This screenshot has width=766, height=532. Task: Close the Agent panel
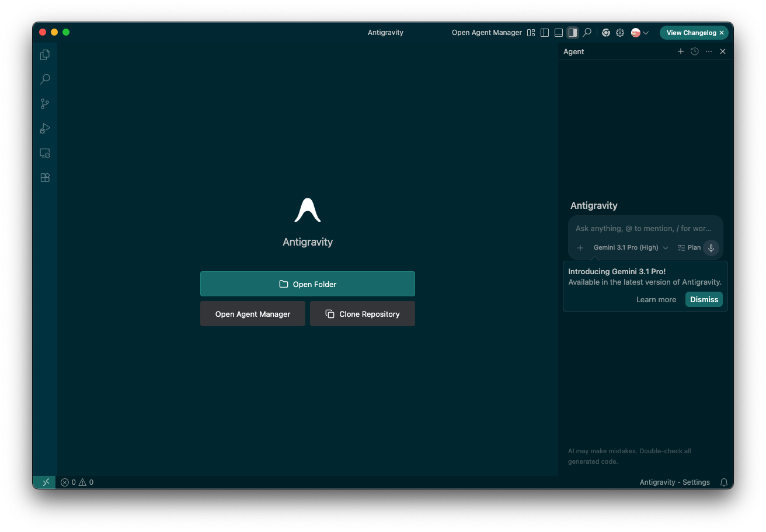coord(723,51)
